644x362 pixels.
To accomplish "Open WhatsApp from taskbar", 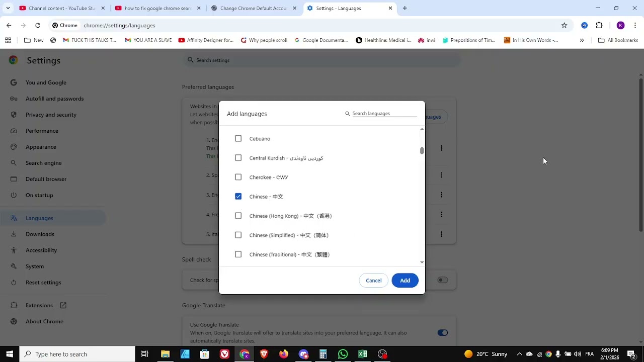I will click(343, 354).
